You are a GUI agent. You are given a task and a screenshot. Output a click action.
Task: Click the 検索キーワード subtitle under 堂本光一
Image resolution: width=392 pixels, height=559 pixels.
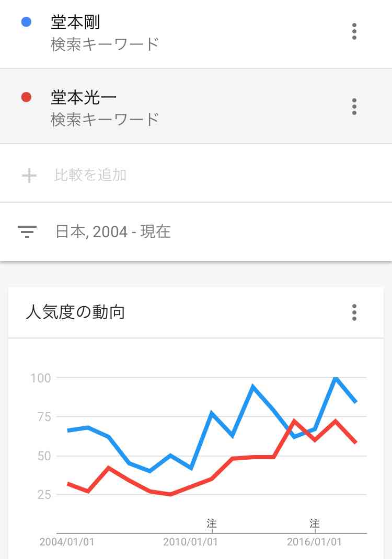tap(105, 120)
